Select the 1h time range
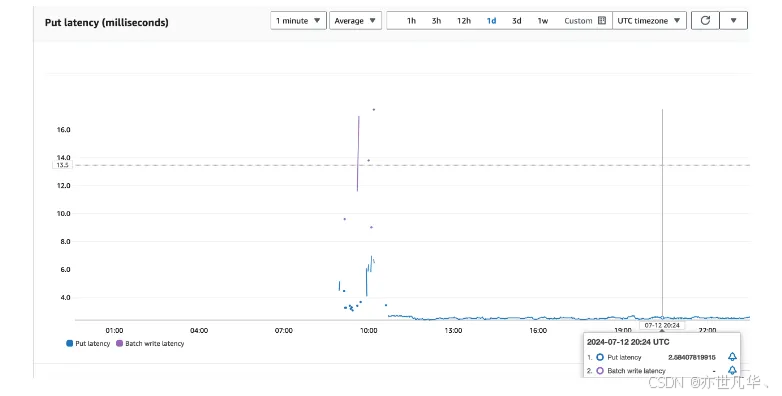Screen dimensions: 782x396 (x=411, y=21)
